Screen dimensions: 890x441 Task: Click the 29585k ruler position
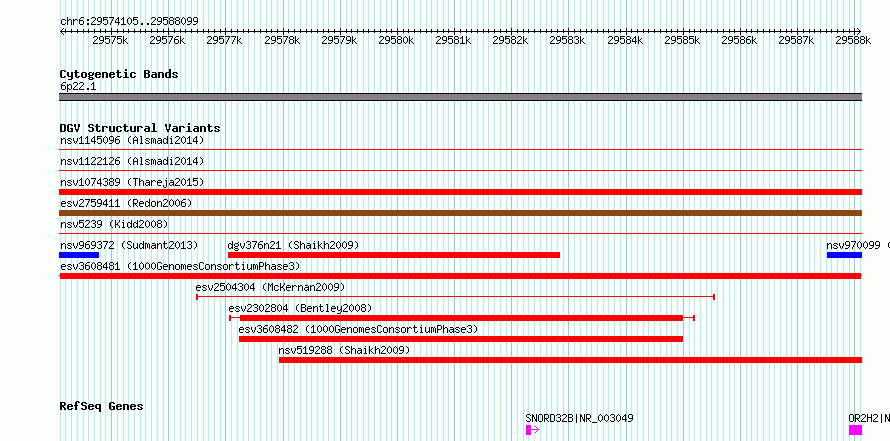[682, 40]
